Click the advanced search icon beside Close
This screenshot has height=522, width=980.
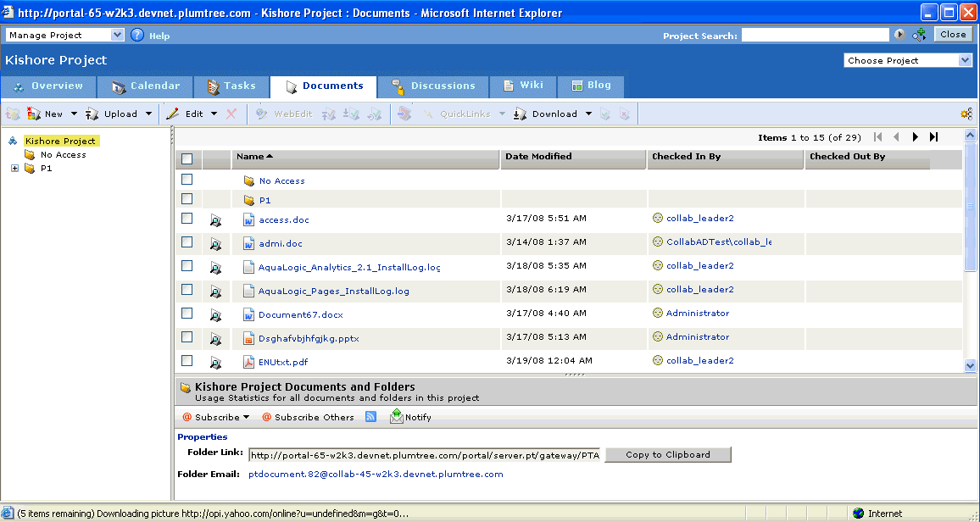[919, 35]
